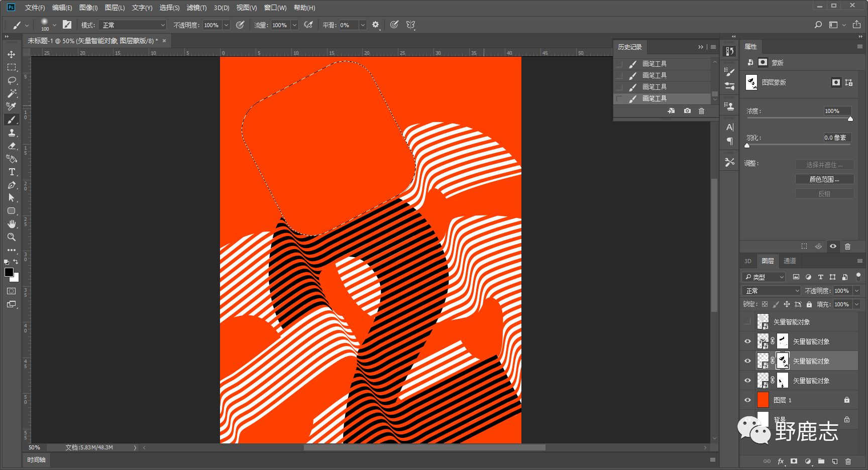Viewport: 868px width, 470px height.
Task: Open the layer blend mode 正常 dropdown
Action: click(x=771, y=291)
